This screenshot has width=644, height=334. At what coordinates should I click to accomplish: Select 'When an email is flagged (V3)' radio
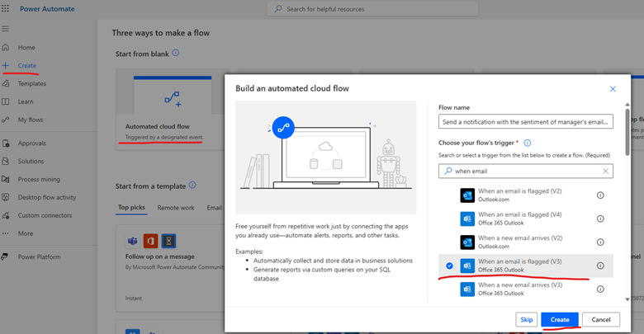coord(449,266)
